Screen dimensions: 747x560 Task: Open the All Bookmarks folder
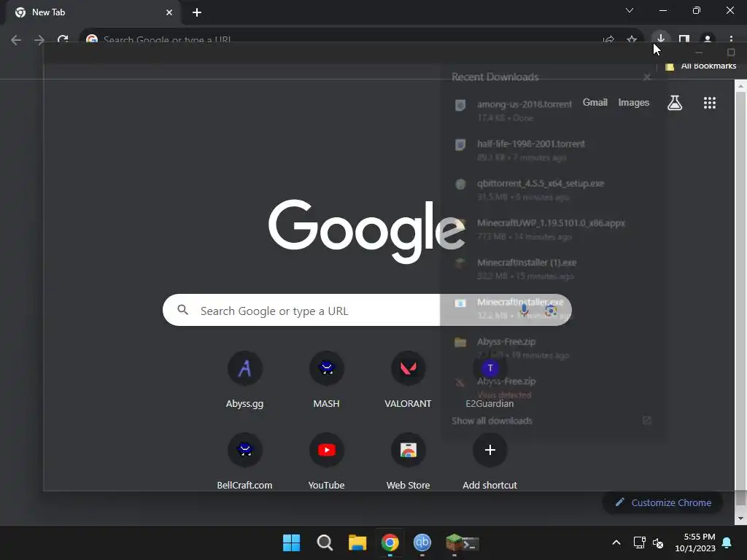[701, 66]
